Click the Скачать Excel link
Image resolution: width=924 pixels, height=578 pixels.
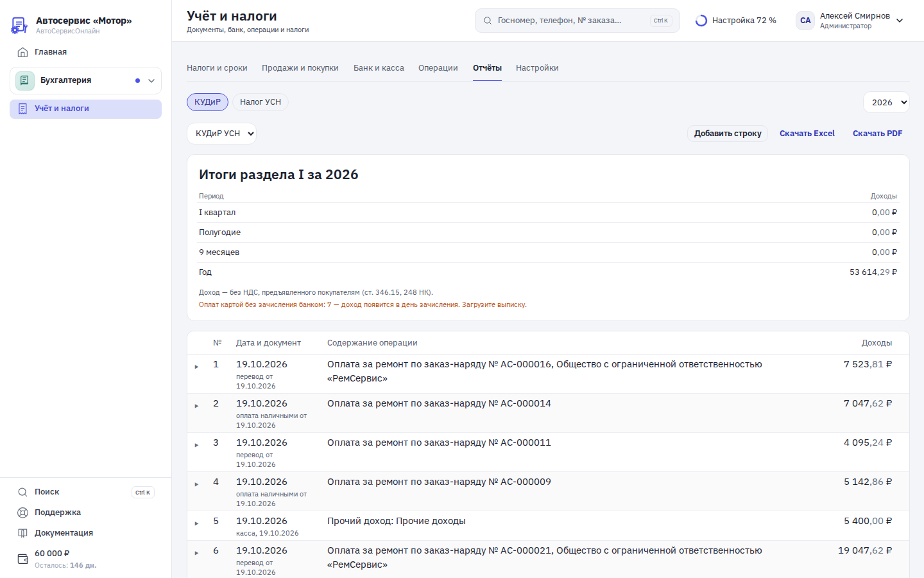click(x=807, y=134)
